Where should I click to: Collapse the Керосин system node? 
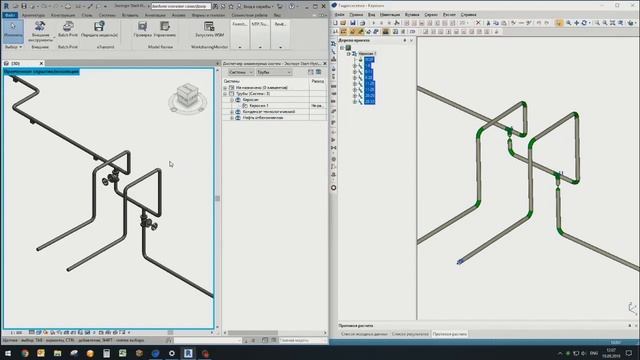(x=231, y=100)
